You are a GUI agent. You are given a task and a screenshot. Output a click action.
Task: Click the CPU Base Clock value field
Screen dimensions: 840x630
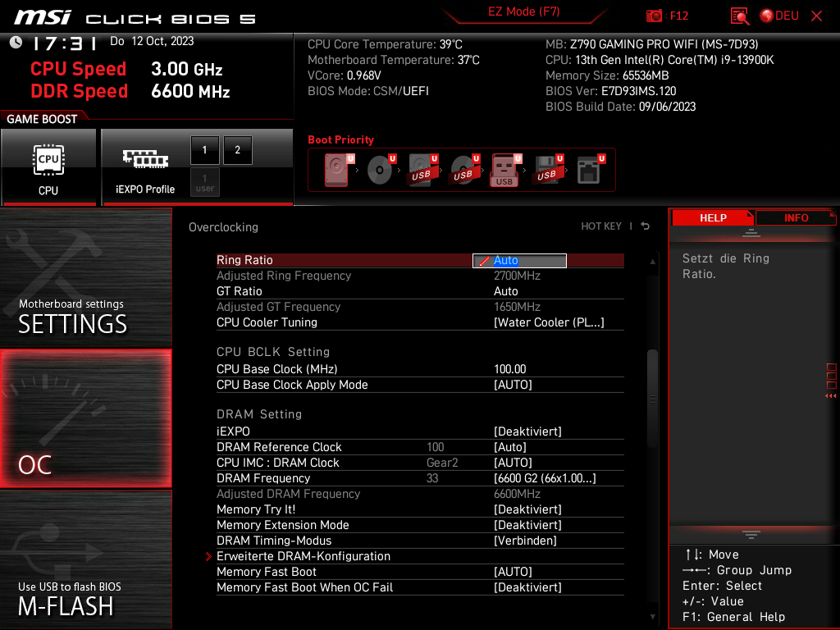pos(510,369)
